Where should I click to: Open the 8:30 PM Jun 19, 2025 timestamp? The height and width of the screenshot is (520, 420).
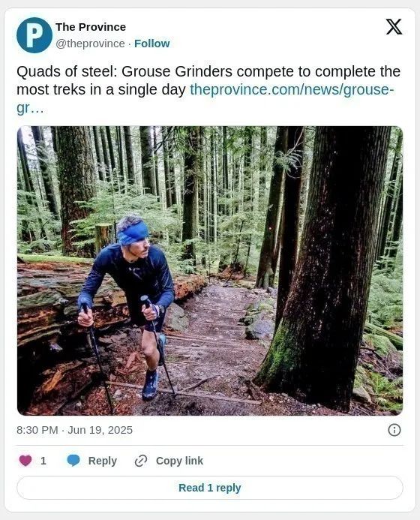[x=74, y=430]
